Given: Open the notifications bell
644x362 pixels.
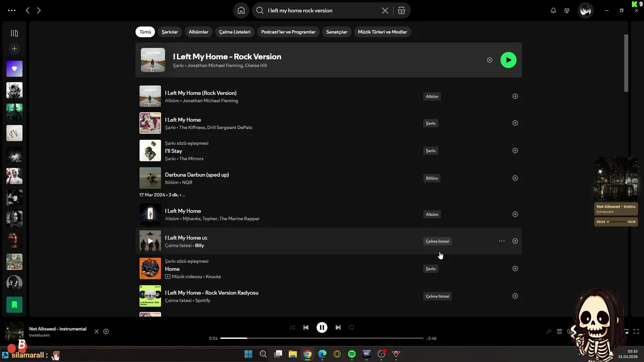Looking at the screenshot, I should tap(553, 10).
